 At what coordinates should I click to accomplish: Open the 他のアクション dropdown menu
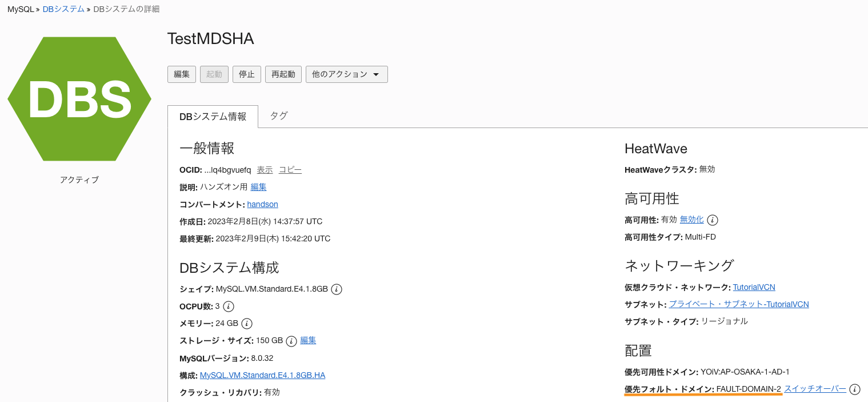pyautogui.click(x=346, y=74)
